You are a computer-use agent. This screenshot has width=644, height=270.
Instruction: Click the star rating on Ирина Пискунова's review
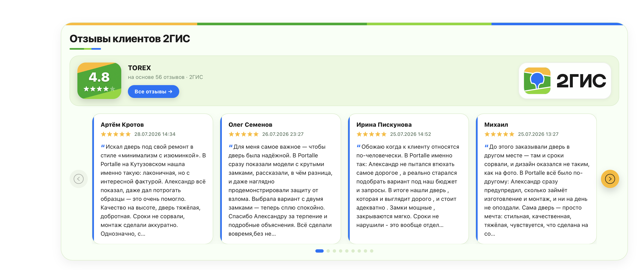[x=371, y=134]
